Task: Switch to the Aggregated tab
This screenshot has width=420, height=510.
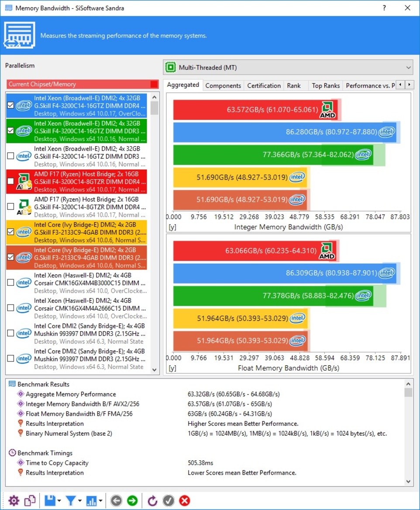Action: 183,85
